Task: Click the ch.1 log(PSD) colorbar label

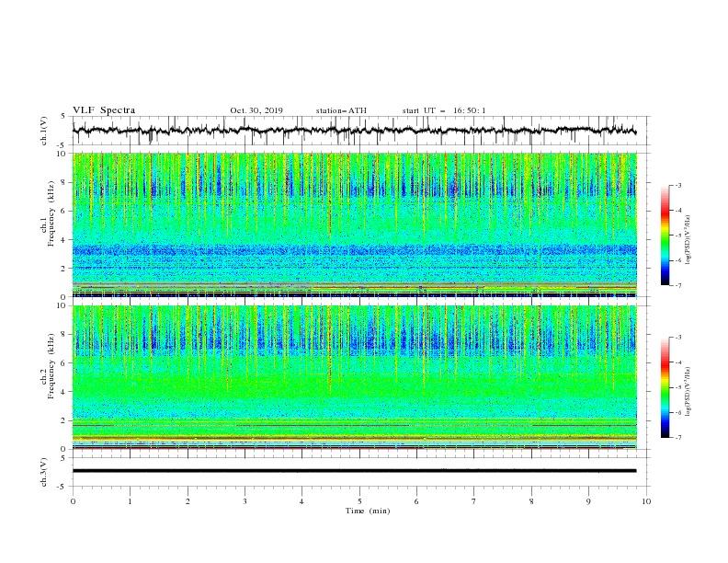Action: click(x=688, y=240)
